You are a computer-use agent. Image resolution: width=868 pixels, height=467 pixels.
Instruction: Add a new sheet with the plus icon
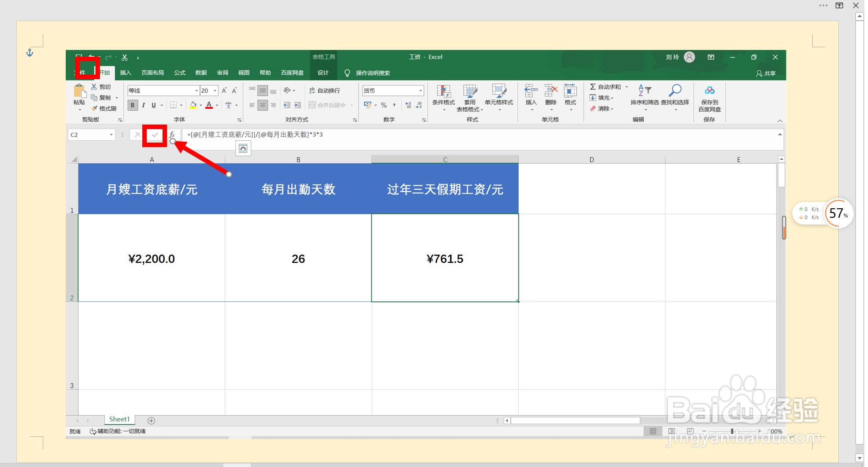pos(151,421)
